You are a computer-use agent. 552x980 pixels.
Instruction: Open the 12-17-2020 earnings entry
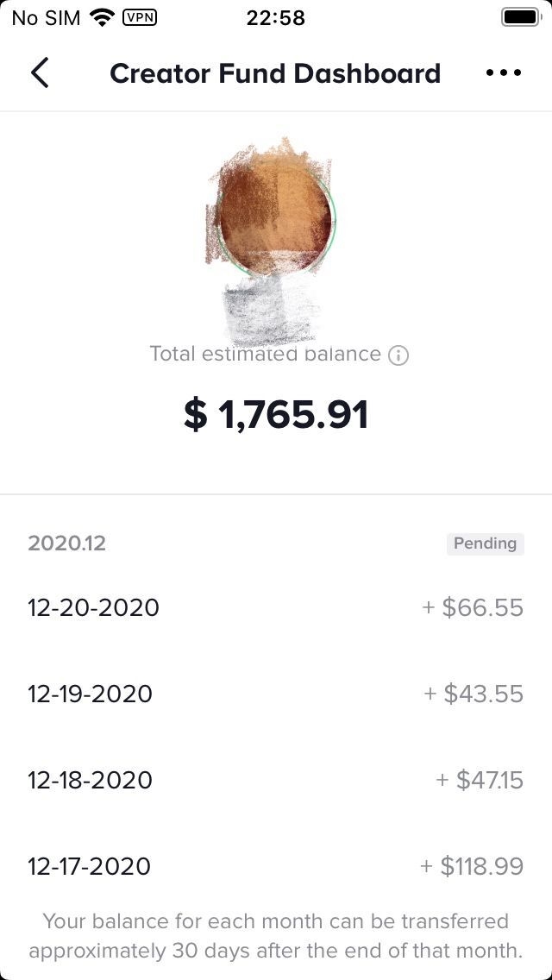pos(89,866)
